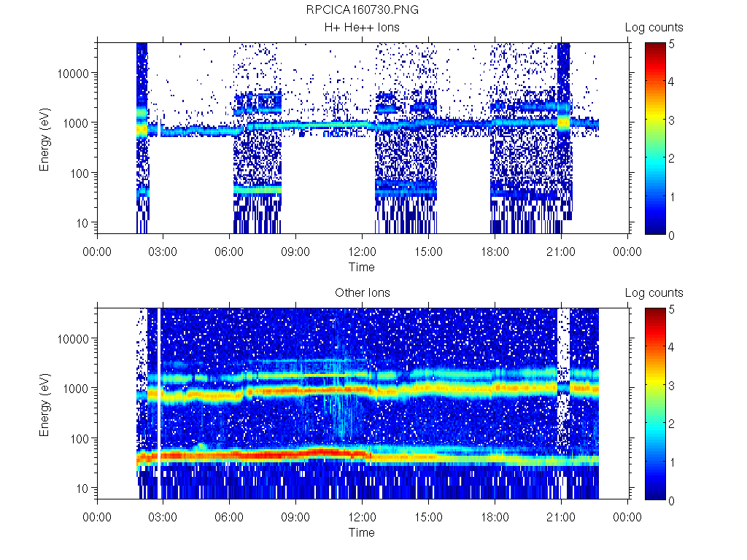Image resolution: width=747 pixels, height=560 pixels.
Task: Select color bar value 3 of Other Ions plot
Action: [x=671, y=386]
